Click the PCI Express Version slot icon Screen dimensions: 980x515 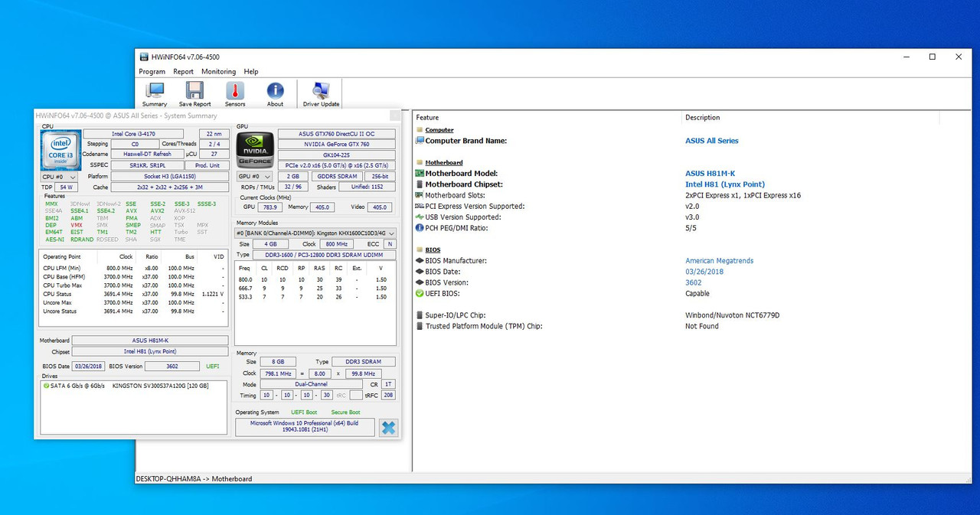[x=420, y=206]
